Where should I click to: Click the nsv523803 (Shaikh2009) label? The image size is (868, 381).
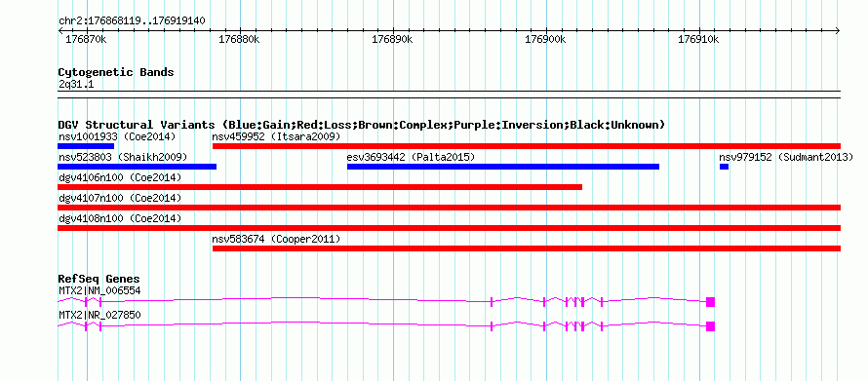pyautogui.click(x=123, y=157)
